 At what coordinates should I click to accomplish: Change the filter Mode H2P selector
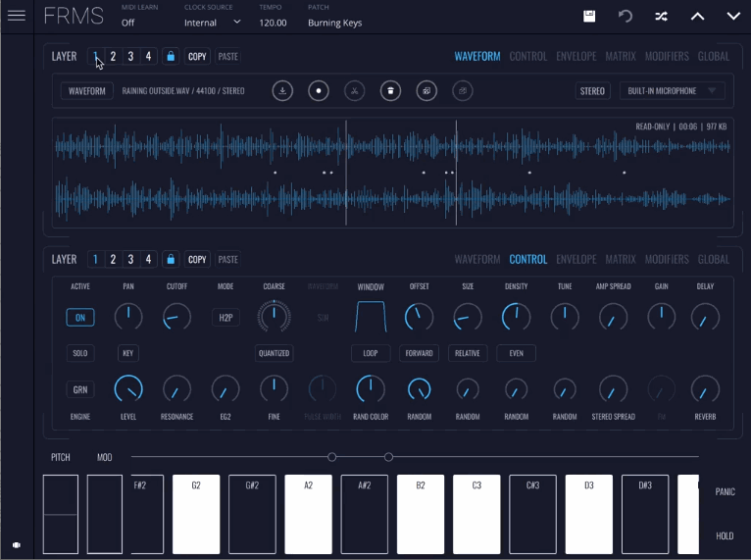point(225,318)
